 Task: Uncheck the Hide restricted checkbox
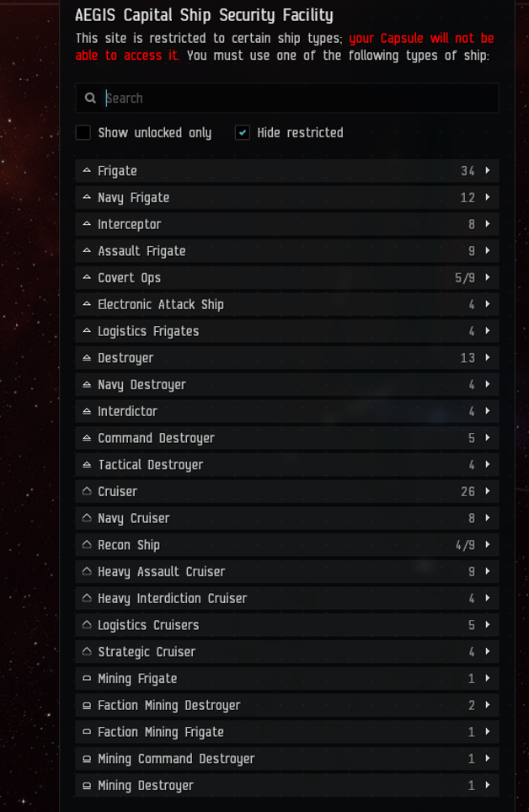click(x=243, y=132)
